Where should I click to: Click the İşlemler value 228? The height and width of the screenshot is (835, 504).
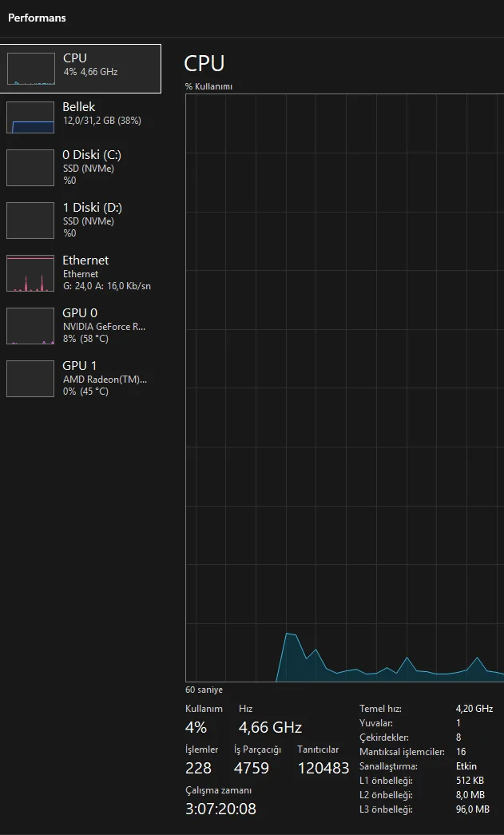pyautogui.click(x=199, y=768)
